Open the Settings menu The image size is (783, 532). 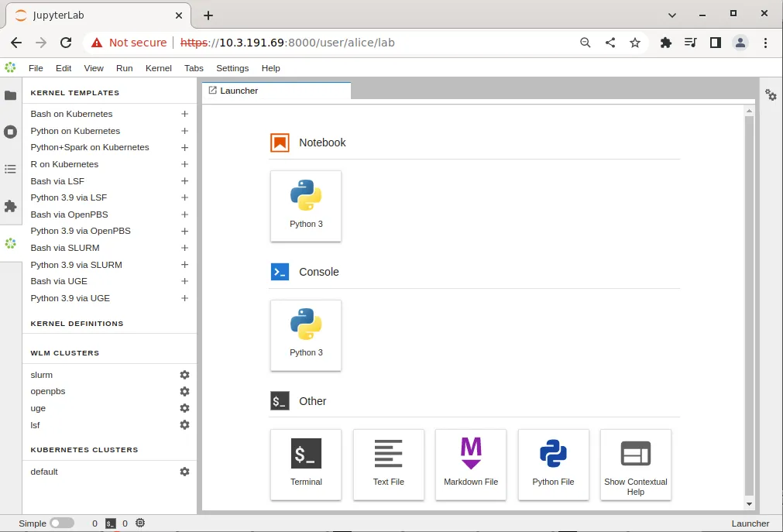pos(232,68)
